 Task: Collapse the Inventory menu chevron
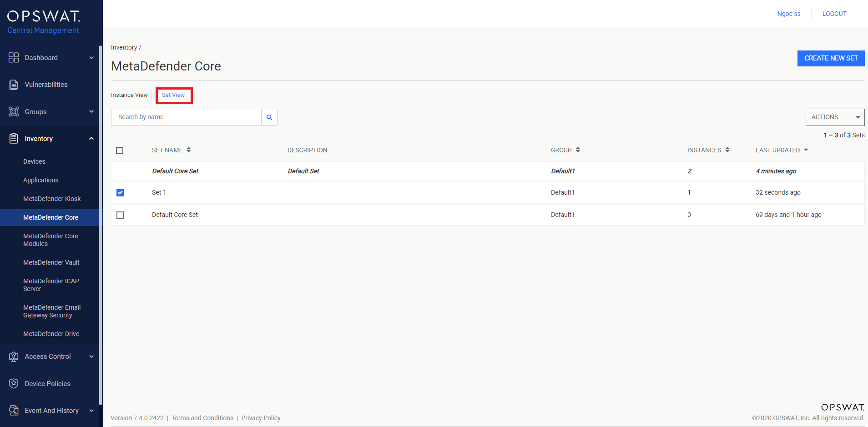pos(91,139)
